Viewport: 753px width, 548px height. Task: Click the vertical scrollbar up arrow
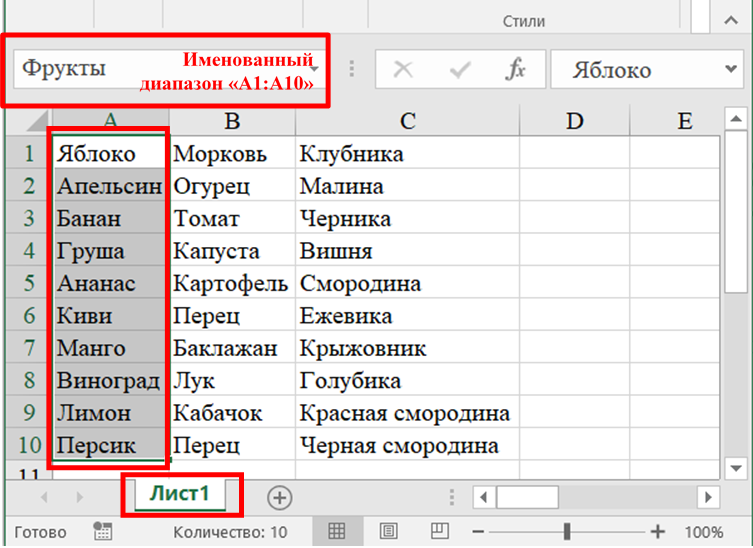(x=736, y=119)
